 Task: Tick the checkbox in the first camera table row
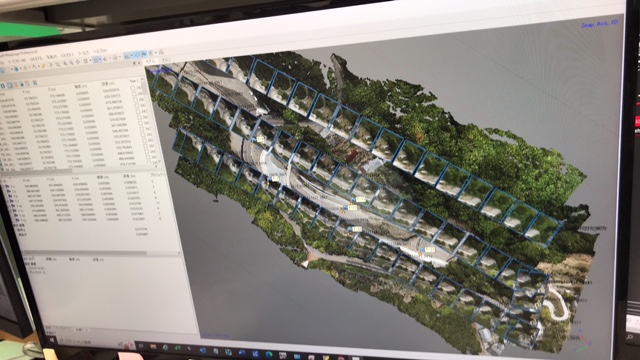(133, 87)
